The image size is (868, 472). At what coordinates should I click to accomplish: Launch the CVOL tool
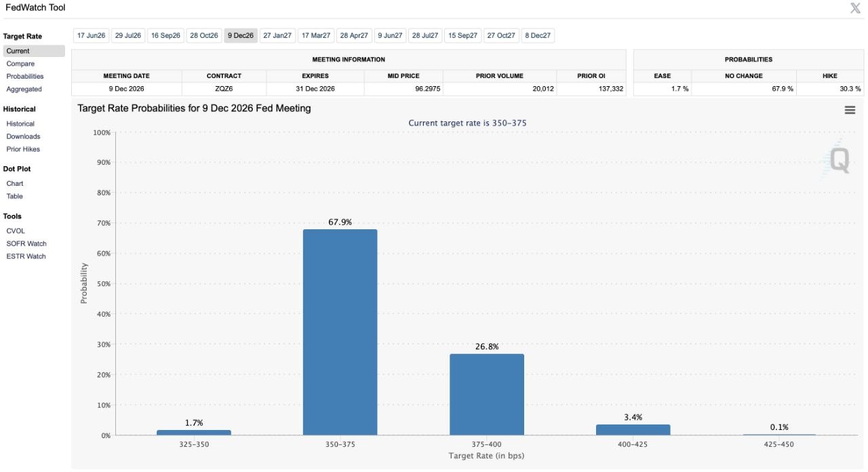pos(16,231)
